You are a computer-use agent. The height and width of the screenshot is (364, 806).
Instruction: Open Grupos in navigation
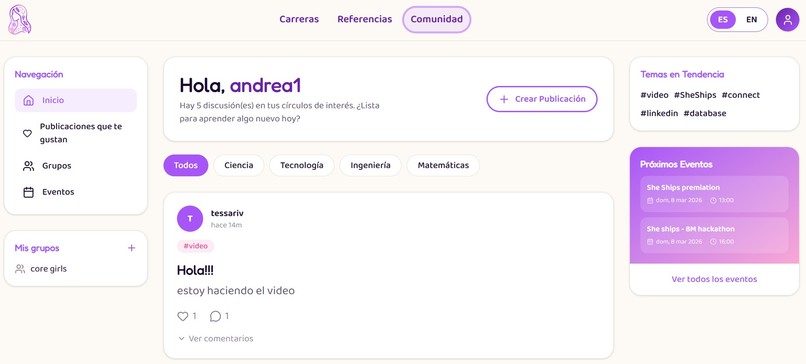(x=76, y=166)
